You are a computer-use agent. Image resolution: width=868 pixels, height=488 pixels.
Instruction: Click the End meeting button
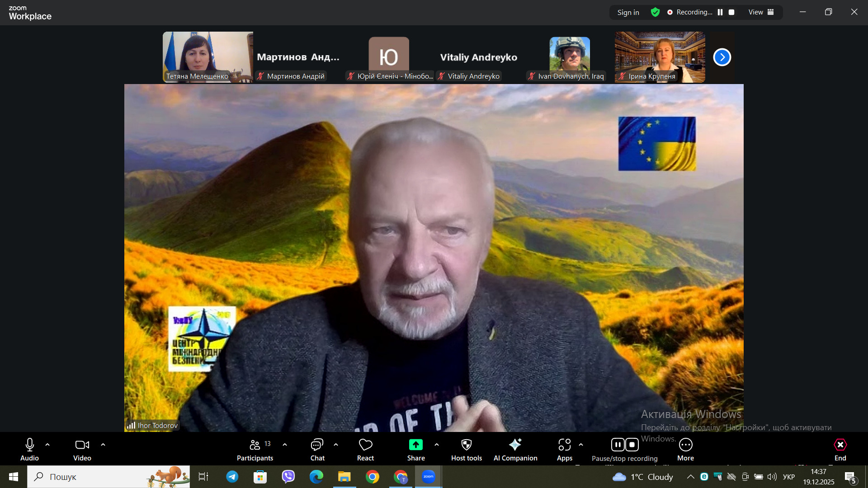coord(840,445)
